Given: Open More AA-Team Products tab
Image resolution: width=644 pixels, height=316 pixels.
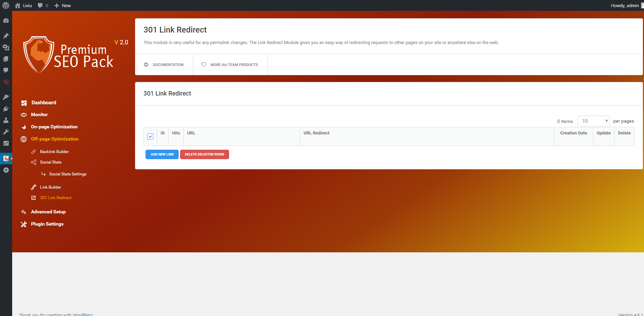Looking at the screenshot, I should click(230, 65).
